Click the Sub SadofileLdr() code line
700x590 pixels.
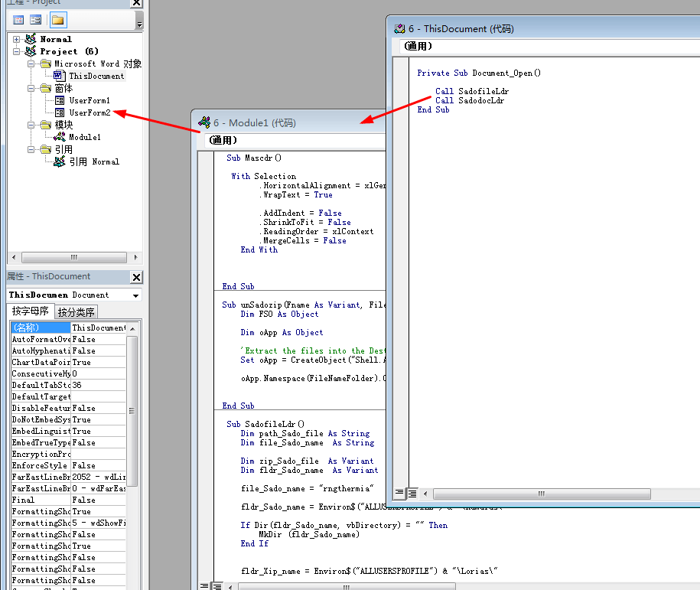point(265,424)
